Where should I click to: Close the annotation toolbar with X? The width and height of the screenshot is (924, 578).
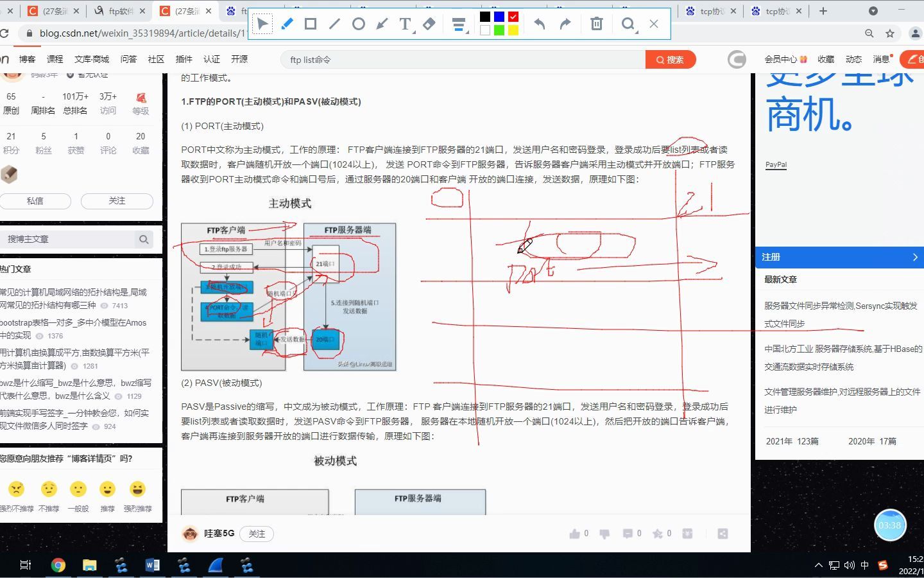pos(654,24)
